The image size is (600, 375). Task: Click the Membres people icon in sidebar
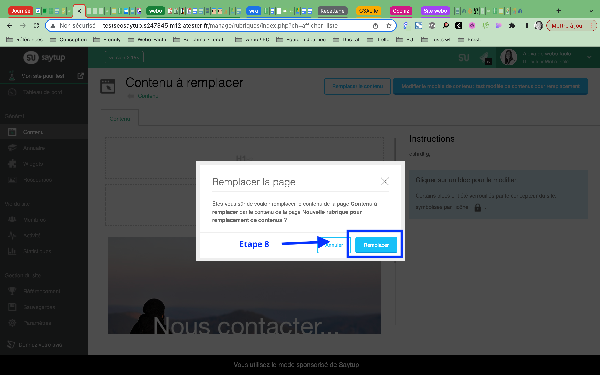[12, 220]
